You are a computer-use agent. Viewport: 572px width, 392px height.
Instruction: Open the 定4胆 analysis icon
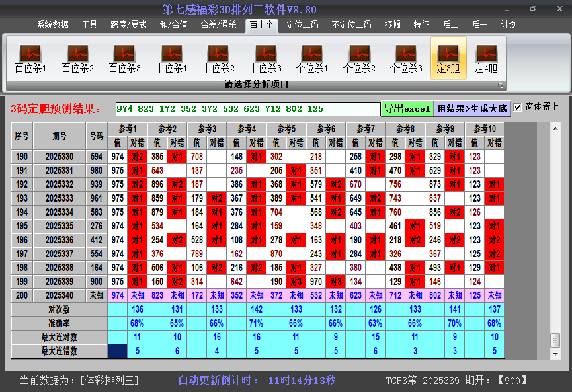[486, 58]
